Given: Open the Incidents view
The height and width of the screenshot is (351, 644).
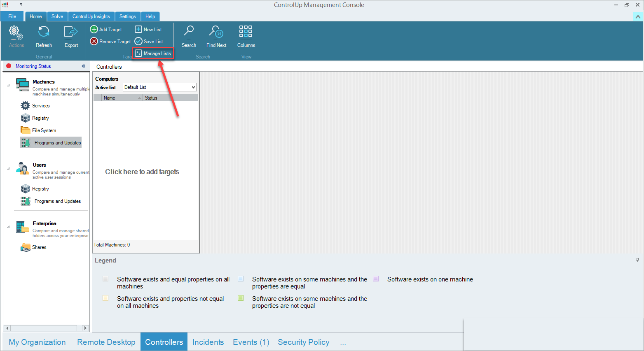Looking at the screenshot, I should (208, 342).
